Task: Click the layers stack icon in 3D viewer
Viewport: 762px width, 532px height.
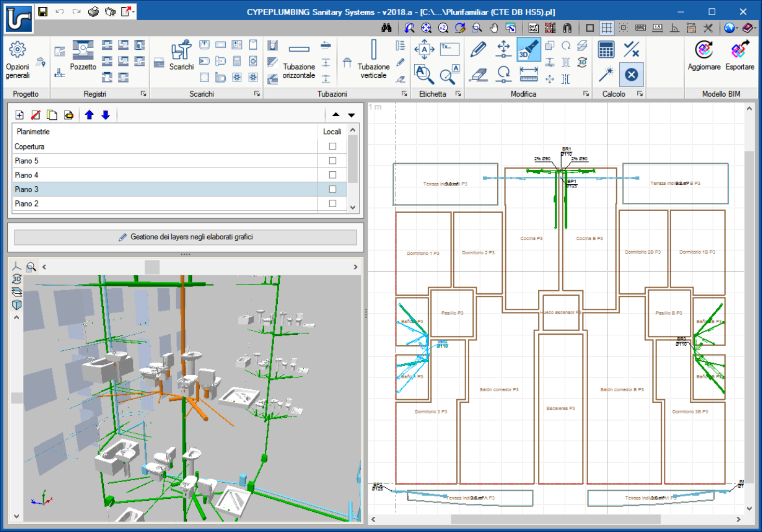Action: point(17,292)
